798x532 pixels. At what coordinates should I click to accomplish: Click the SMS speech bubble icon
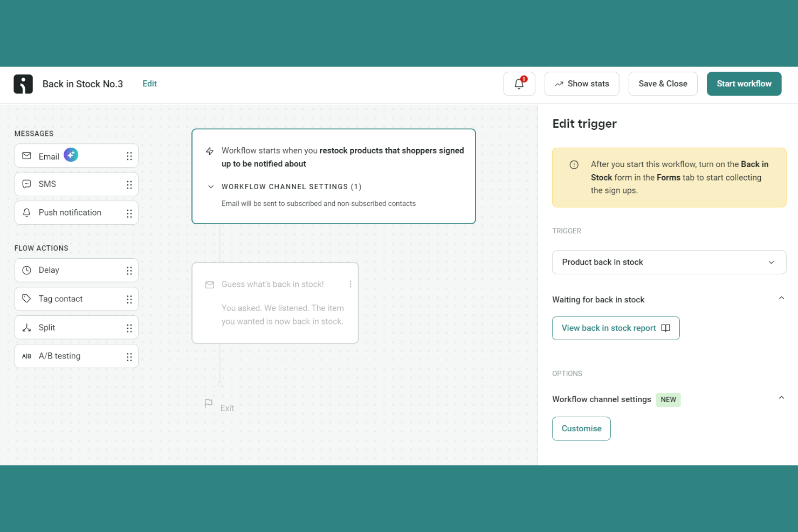(26, 184)
